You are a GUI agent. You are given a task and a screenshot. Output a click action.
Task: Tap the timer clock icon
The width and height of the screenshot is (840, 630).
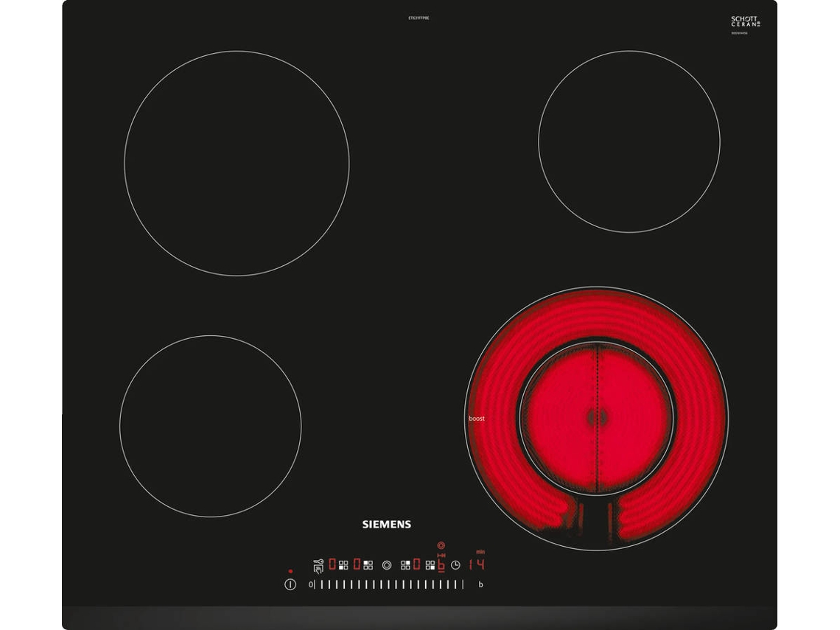pyautogui.click(x=455, y=565)
